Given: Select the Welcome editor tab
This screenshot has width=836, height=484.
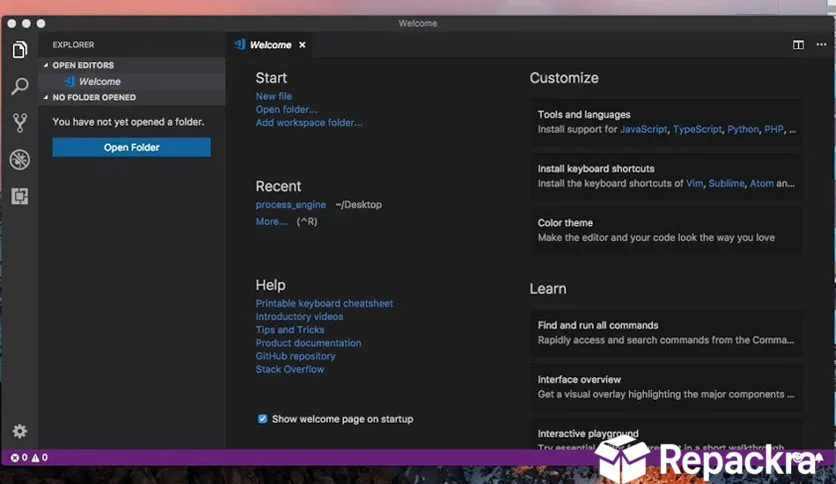Looking at the screenshot, I should click(x=270, y=45).
